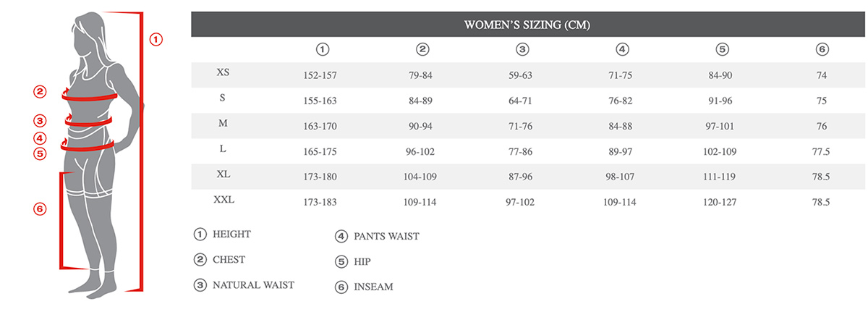Click the red circled 2 chest marker

40,92
